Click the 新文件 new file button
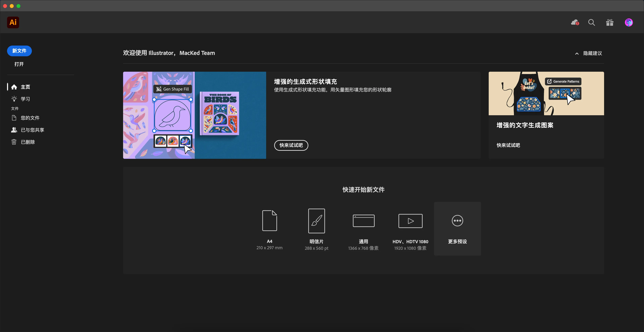 pos(19,51)
